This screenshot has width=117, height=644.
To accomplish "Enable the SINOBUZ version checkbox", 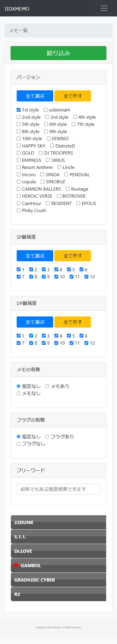I will [42, 182].
